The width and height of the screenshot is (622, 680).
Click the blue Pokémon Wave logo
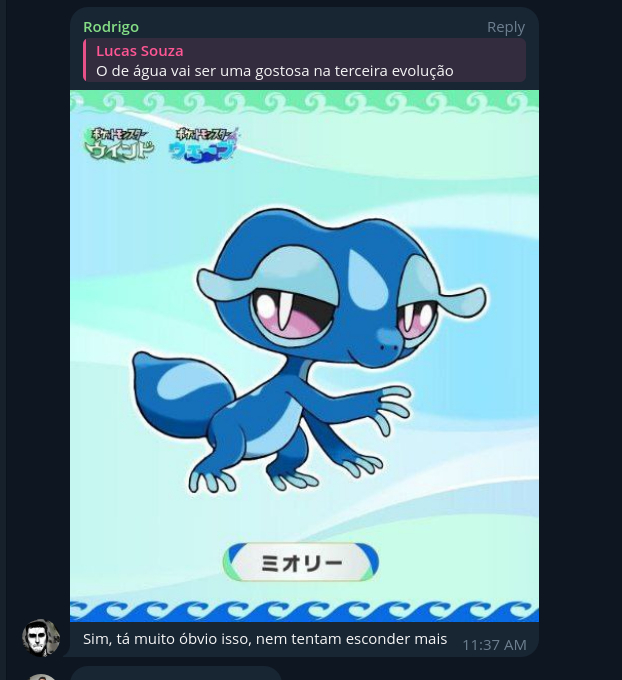coord(203,145)
